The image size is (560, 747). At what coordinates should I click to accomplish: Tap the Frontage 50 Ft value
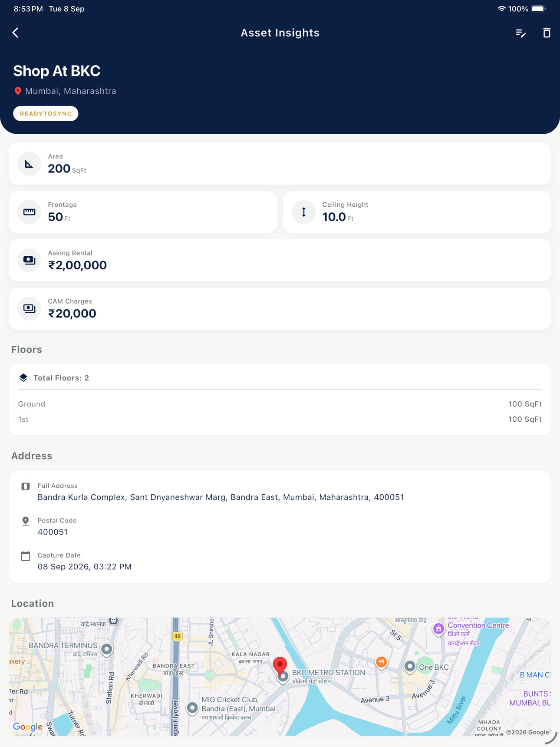coord(59,217)
